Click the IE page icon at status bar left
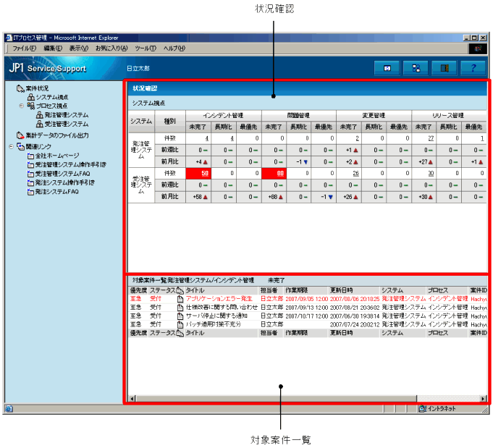 click(9, 409)
